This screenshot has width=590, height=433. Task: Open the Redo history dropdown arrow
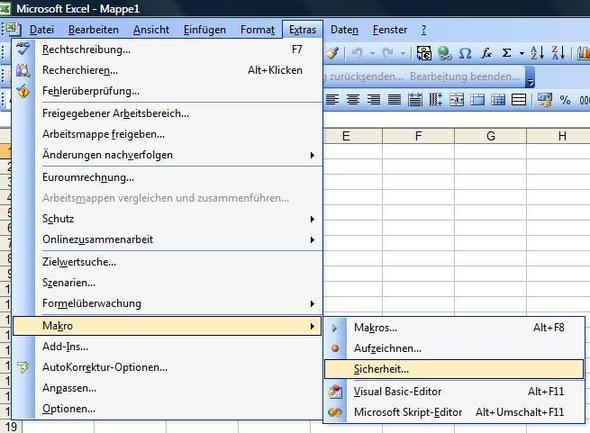pyautogui.click(x=403, y=53)
